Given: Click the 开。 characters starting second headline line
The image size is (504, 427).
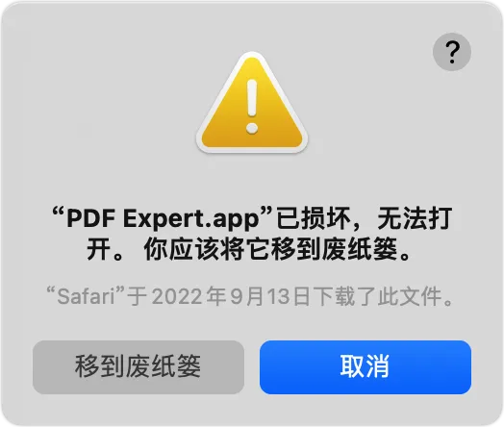Looking at the screenshot, I should click(x=105, y=249).
